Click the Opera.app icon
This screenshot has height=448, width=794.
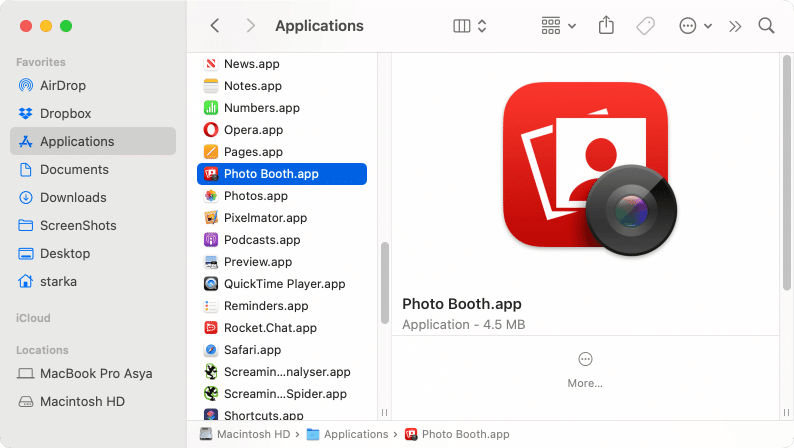(x=211, y=130)
